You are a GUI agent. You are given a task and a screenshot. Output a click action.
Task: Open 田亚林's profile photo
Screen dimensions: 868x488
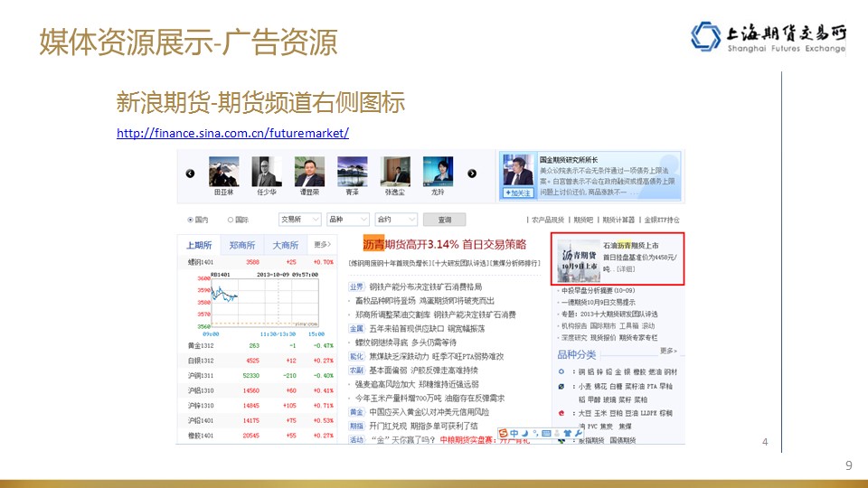tap(223, 172)
